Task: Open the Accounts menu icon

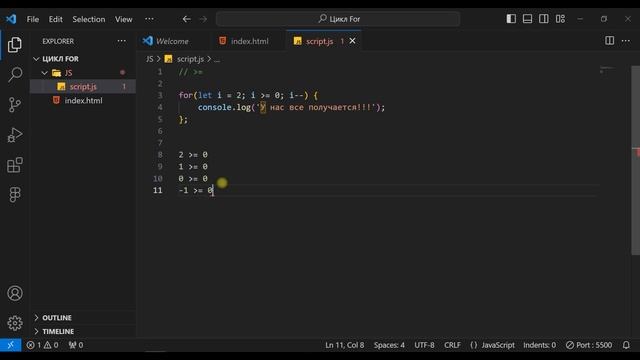Action: point(15,293)
